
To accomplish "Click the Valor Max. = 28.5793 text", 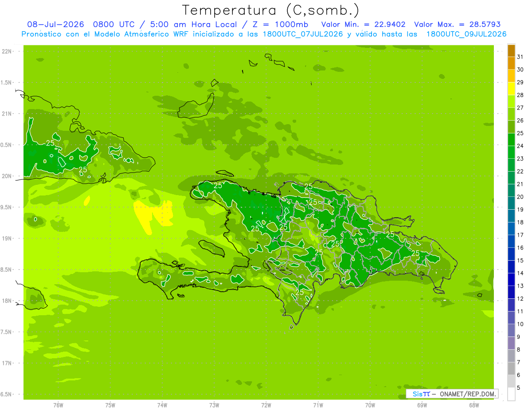I will 457,24.
